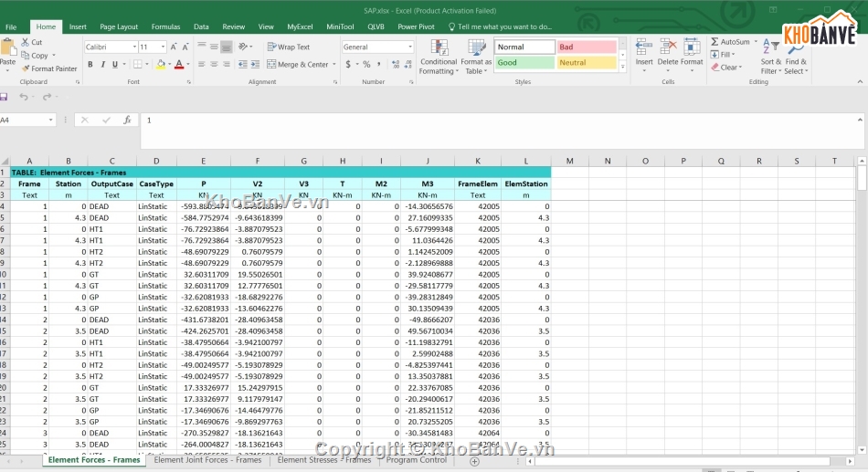Viewport: 868px width, 472px height.
Task: Open the Element Joint Forces - Frames sheet
Action: pos(207,460)
